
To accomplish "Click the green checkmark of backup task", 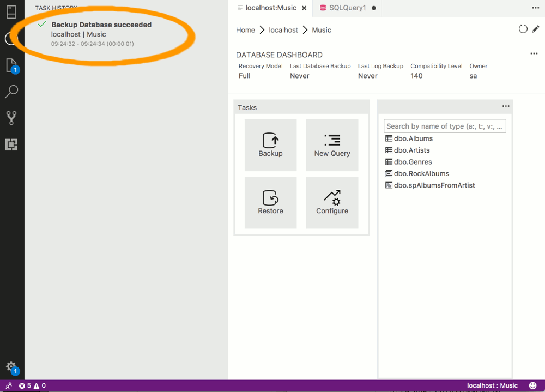I will [x=42, y=25].
